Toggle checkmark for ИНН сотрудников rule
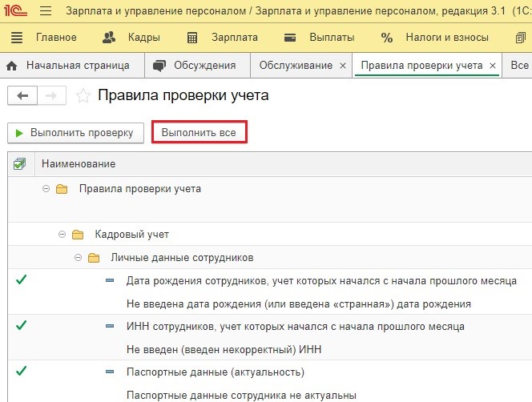Screen dimensions: 532x402 tap(21, 325)
